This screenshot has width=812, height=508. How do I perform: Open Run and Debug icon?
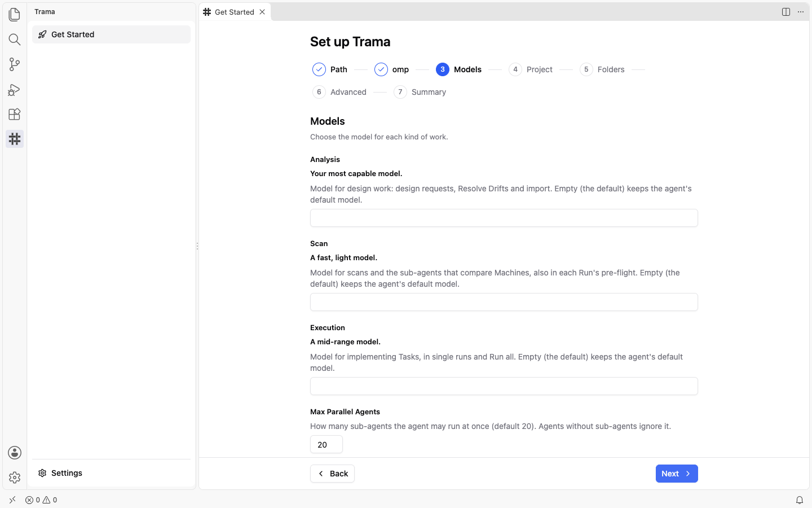[15, 89]
